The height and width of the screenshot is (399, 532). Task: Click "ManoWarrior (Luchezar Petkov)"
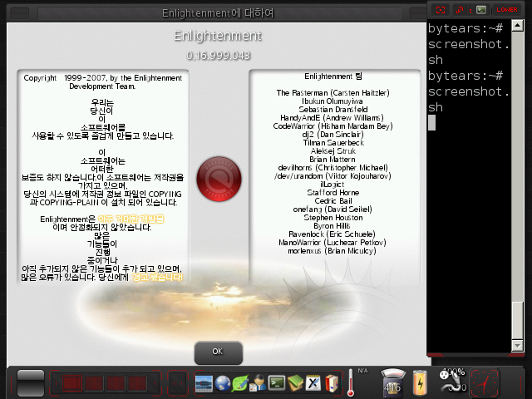click(x=332, y=243)
